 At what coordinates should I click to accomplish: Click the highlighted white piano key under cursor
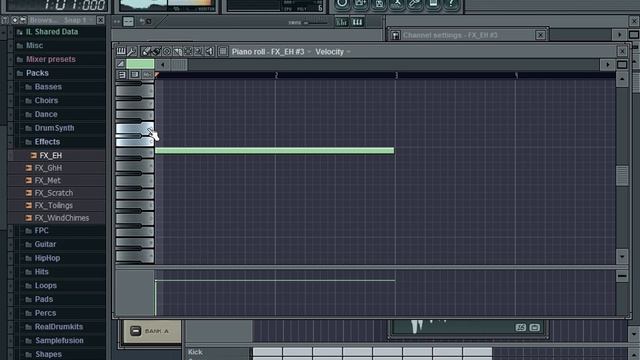[135, 129]
